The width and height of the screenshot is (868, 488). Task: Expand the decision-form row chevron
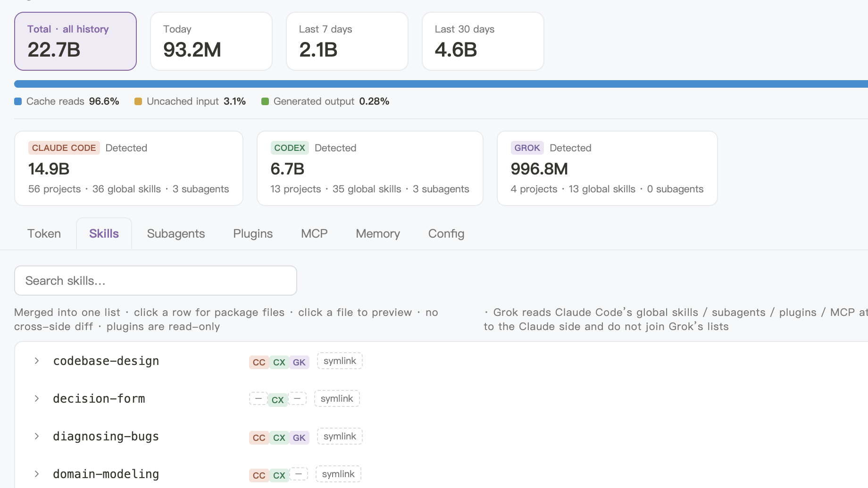[x=37, y=398]
